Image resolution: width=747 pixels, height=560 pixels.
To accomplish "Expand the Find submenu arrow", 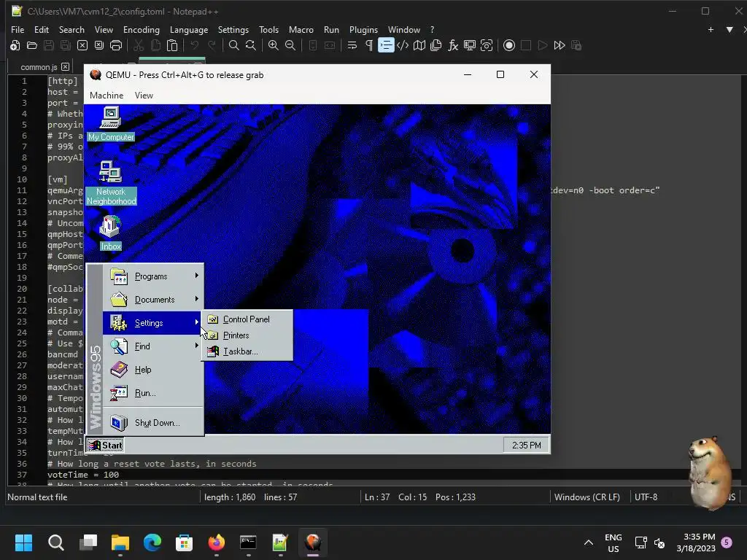I will (x=196, y=346).
